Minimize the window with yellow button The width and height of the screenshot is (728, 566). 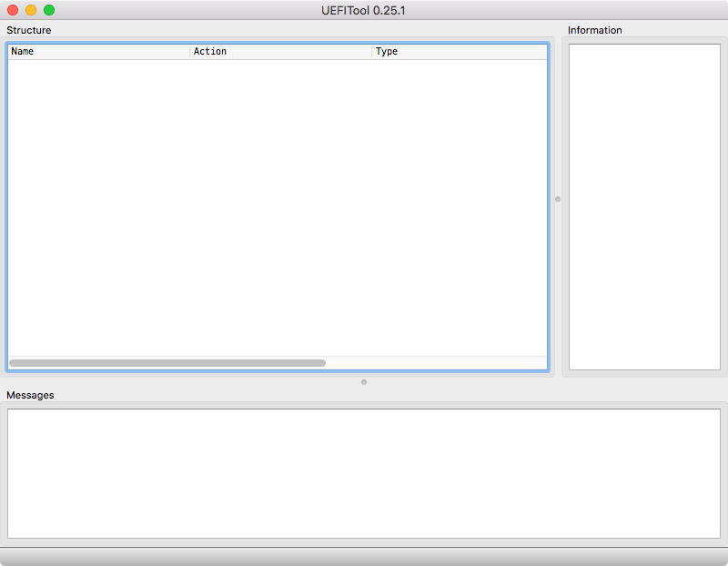pos(31,10)
